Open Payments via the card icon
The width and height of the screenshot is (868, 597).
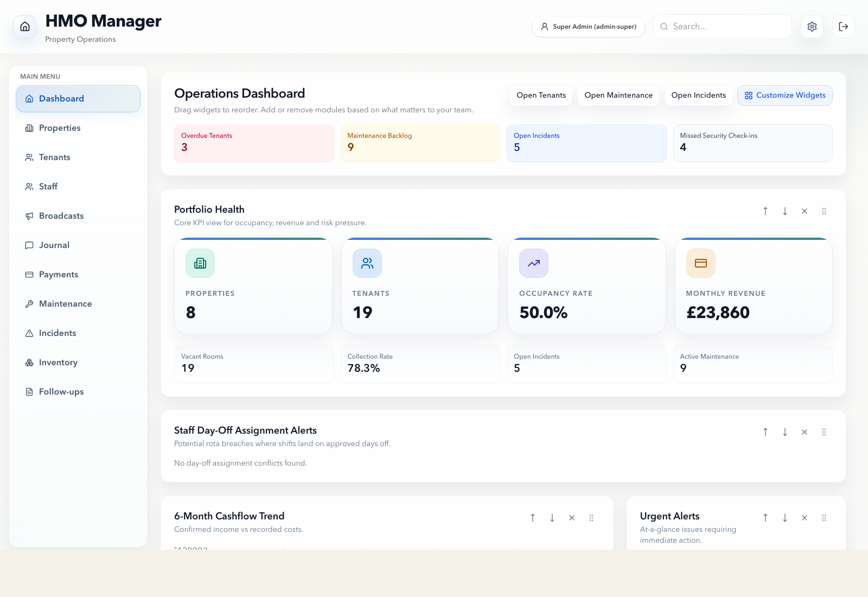click(29, 274)
